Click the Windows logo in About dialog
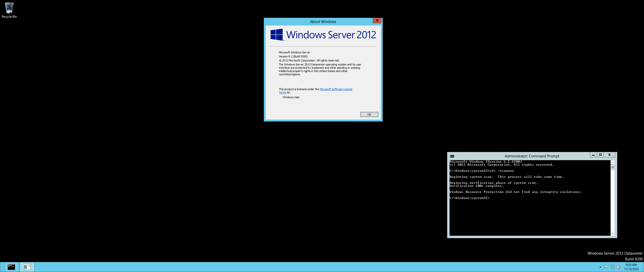Image resolution: width=644 pixels, height=272 pixels. coord(276,35)
